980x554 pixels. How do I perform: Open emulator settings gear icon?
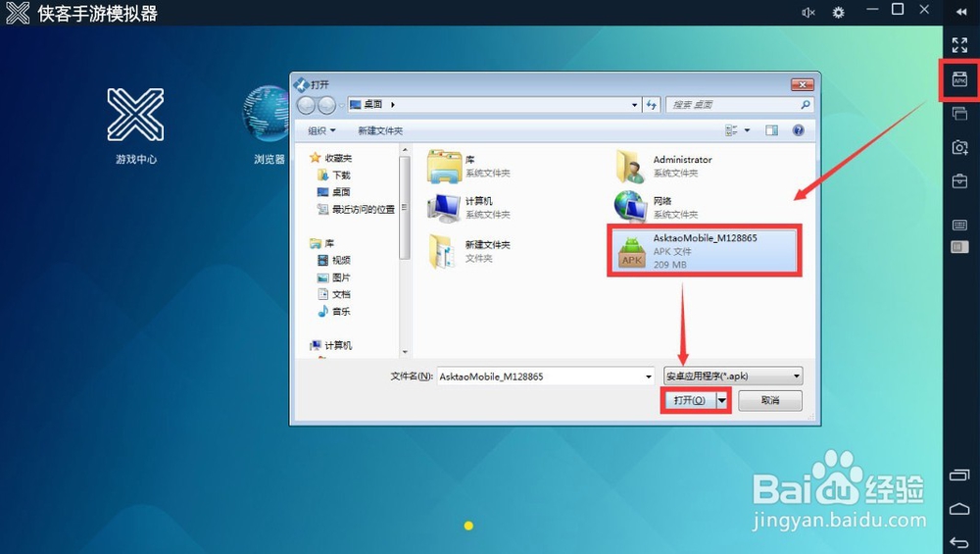[838, 12]
